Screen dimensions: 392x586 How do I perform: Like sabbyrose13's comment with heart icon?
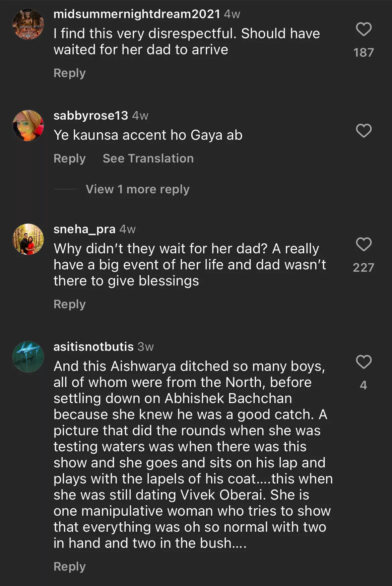[x=364, y=131]
